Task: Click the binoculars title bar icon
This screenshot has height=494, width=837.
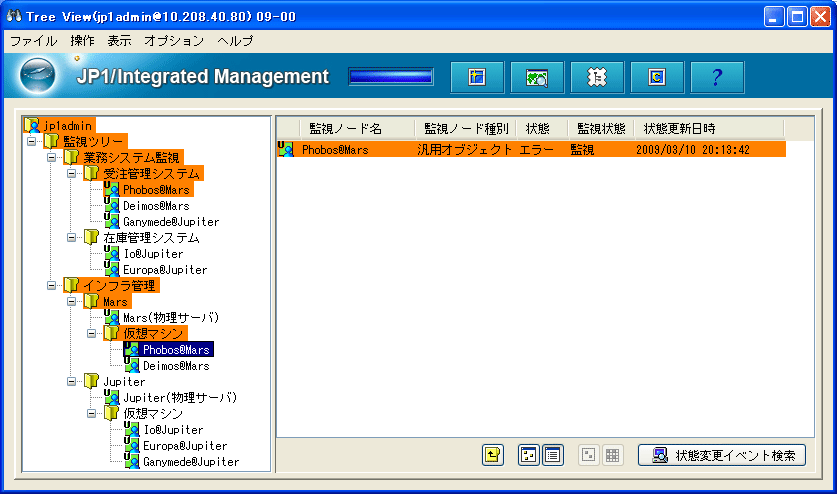Action: click(14, 16)
